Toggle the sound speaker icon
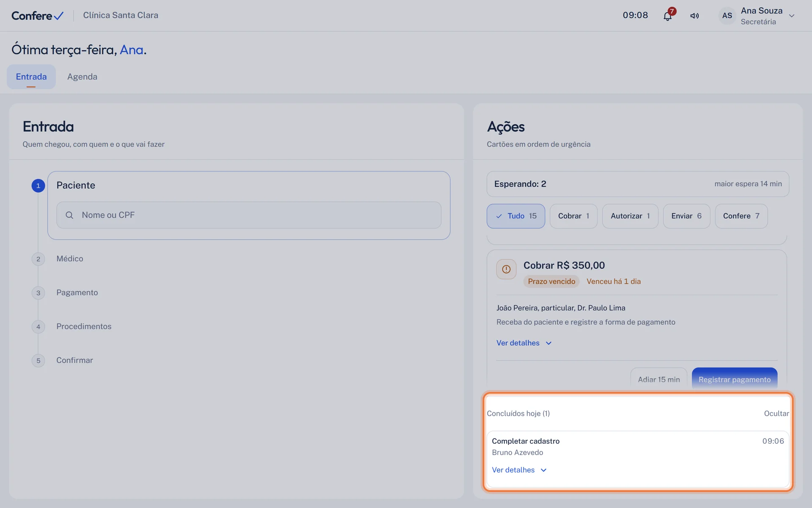Image resolution: width=812 pixels, height=508 pixels. [694, 16]
